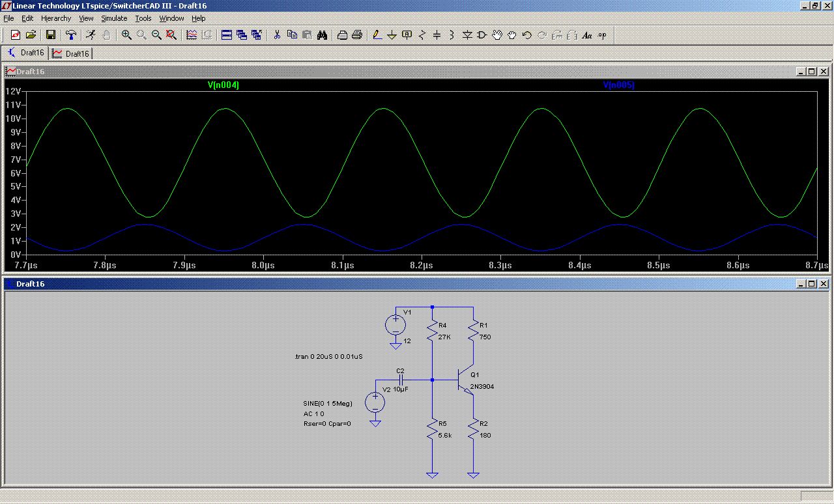
Task: Click the Run simulation icon
Action: [91, 35]
